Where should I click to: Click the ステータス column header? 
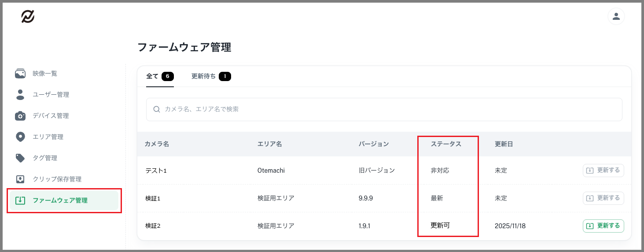[446, 144]
